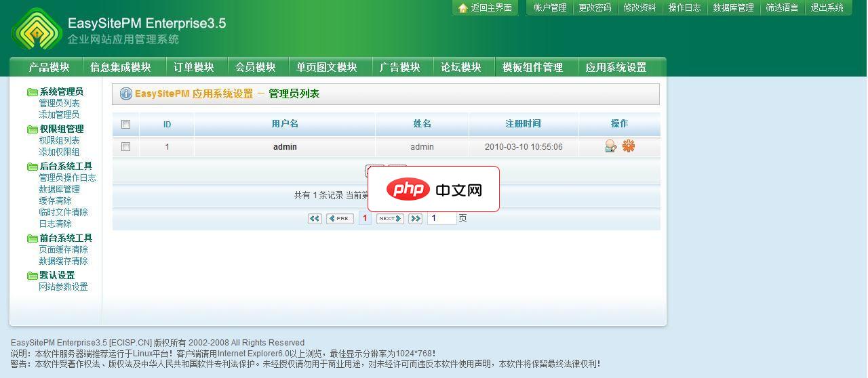Viewport: 868px width, 378px height.
Task: Click the 权限组管理 folder icon
Action: 32,129
